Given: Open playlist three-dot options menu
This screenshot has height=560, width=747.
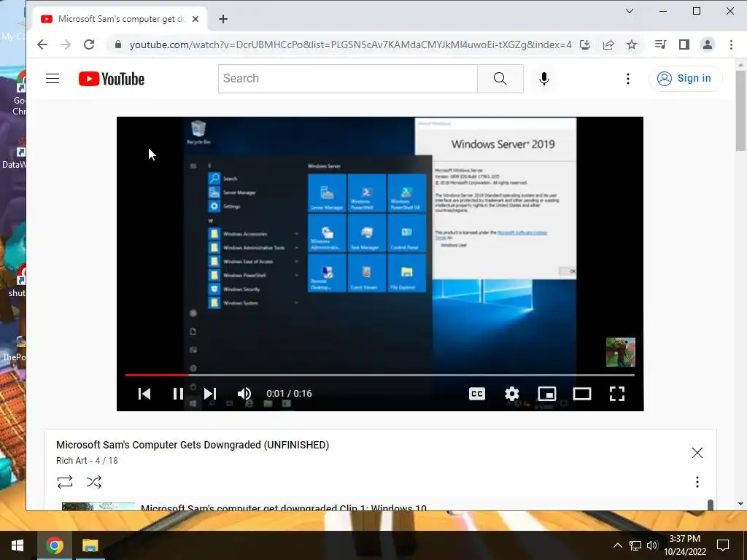Looking at the screenshot, I should tap(697, 482).
